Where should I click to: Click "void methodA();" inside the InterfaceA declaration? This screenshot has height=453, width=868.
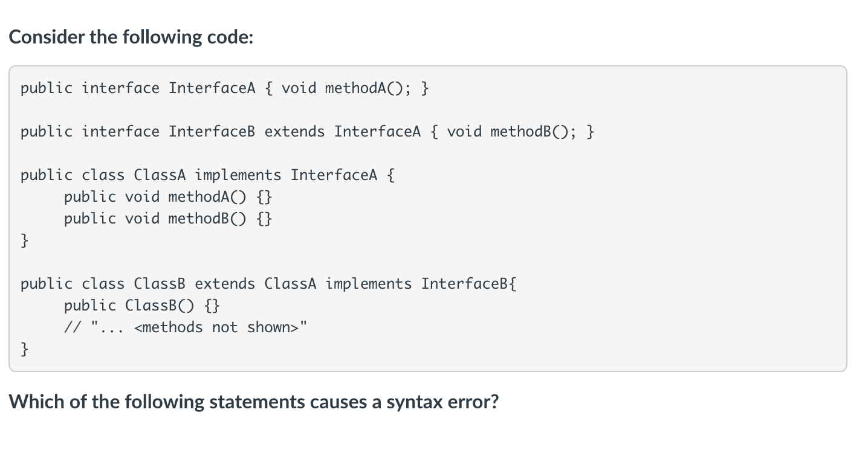point(347,88)
